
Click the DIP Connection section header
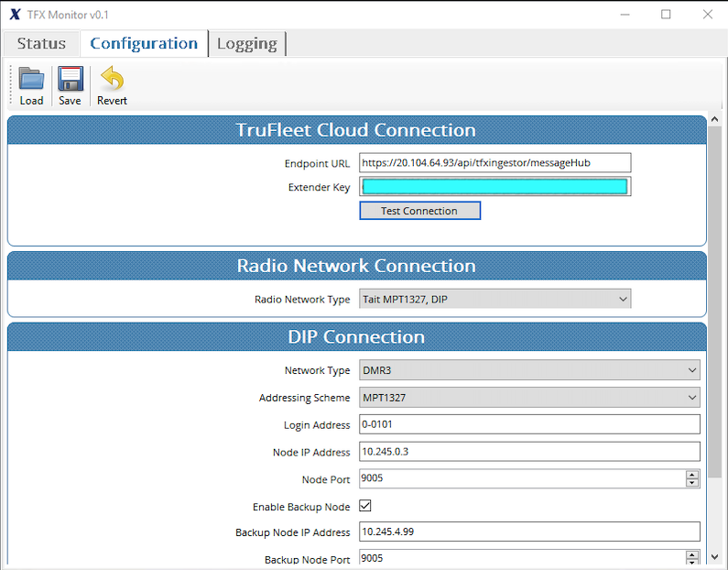pyautogui.click(x=356, y=337)
